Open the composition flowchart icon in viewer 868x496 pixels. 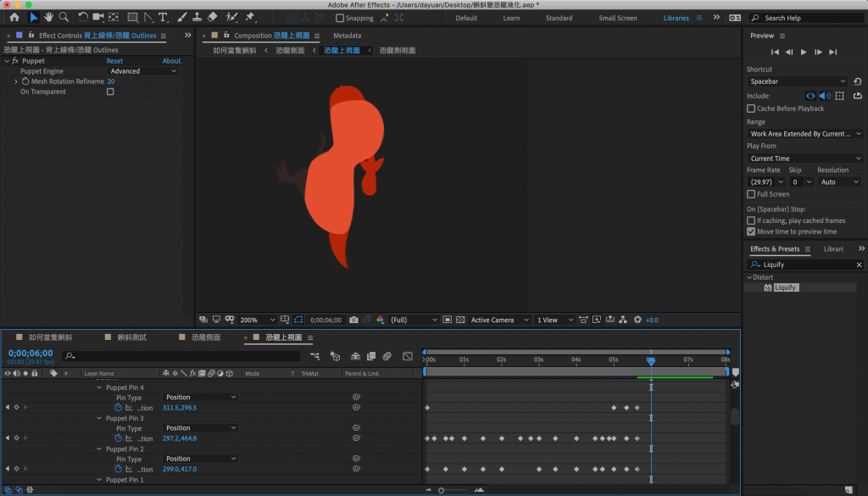tap(623, 320)
